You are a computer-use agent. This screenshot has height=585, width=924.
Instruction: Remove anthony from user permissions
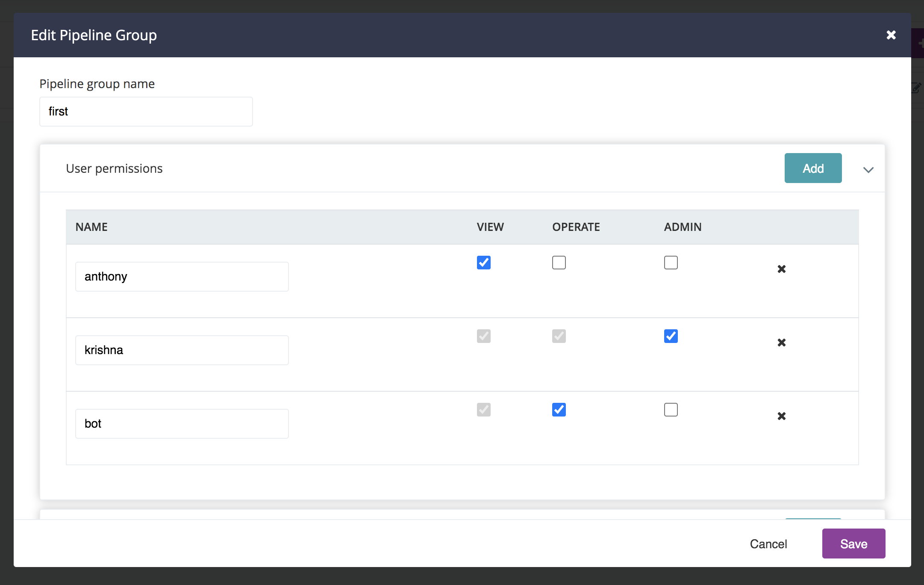781,269
